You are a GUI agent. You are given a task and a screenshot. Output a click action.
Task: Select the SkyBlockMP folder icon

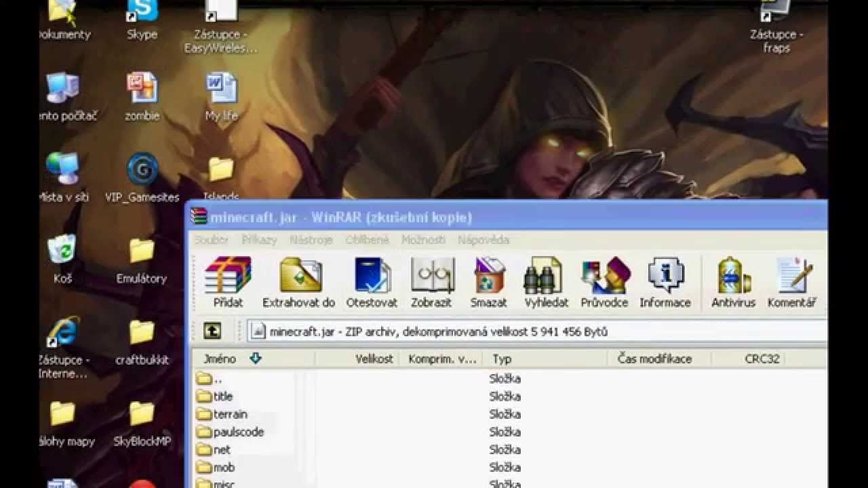pos(142,422)
